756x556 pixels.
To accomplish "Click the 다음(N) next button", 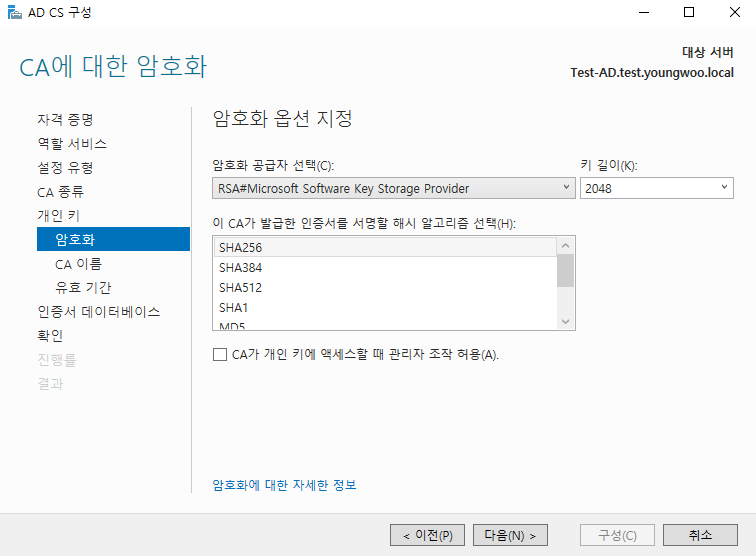I will [x=510, y=535].
